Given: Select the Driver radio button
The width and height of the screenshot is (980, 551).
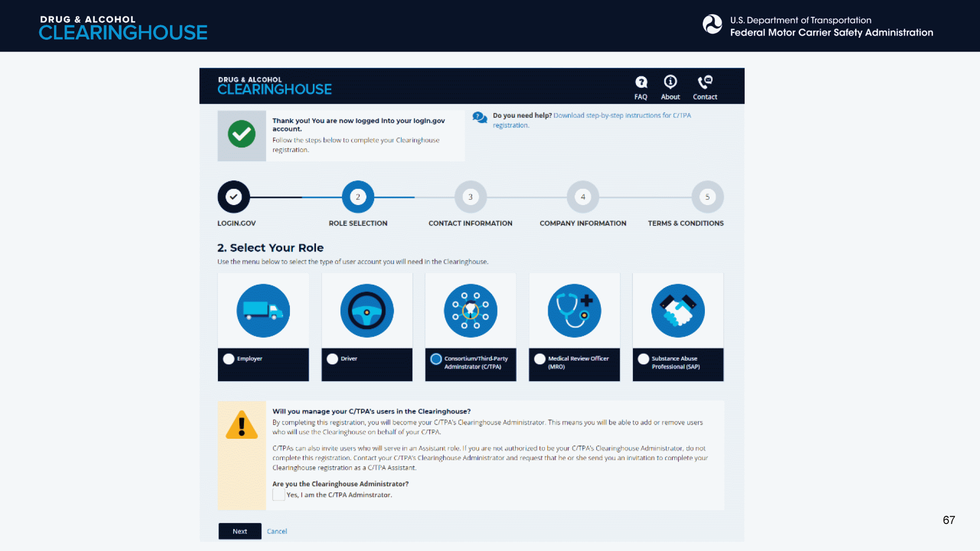Looking at the screenshot, I should click(x=332, y=359).
